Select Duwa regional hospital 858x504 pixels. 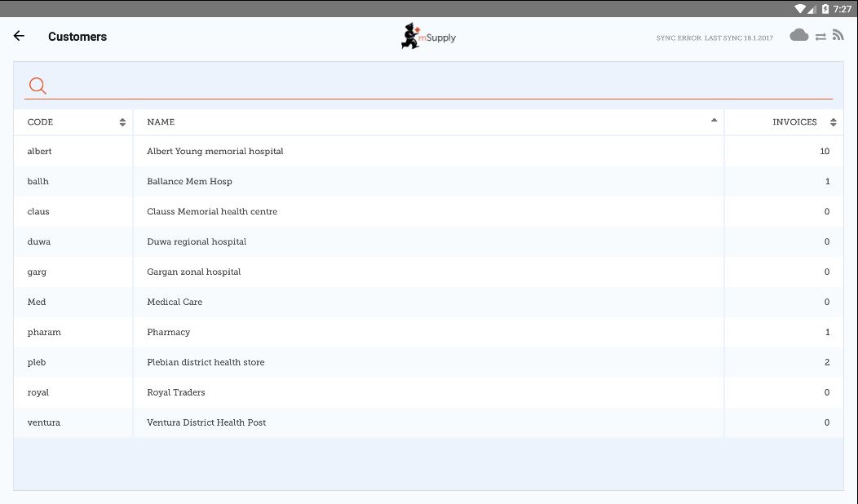pos(428,241)
